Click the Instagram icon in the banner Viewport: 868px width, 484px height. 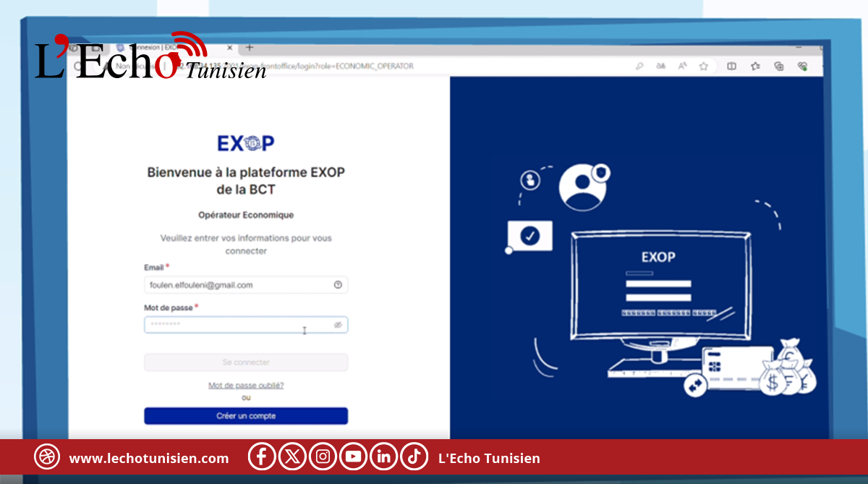[323, 457]
